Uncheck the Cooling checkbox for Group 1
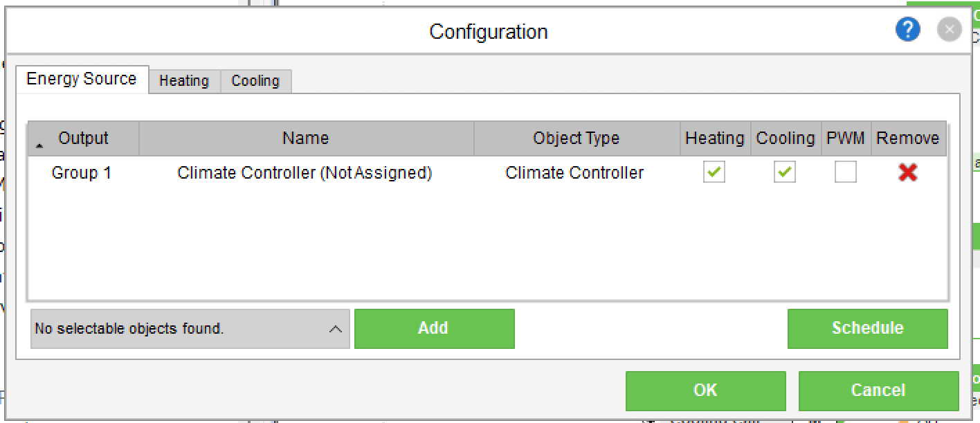Screen dimensions: 980x423 (x=785, y=172)
